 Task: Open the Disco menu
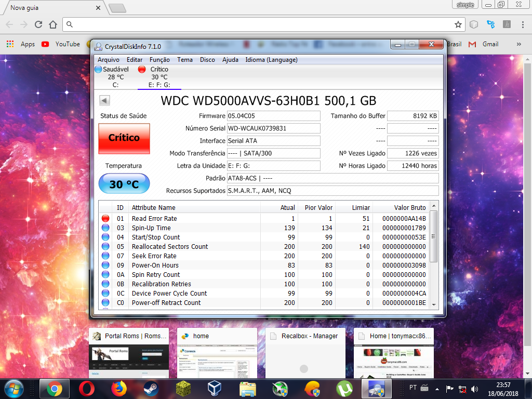[x=207, y=60]
